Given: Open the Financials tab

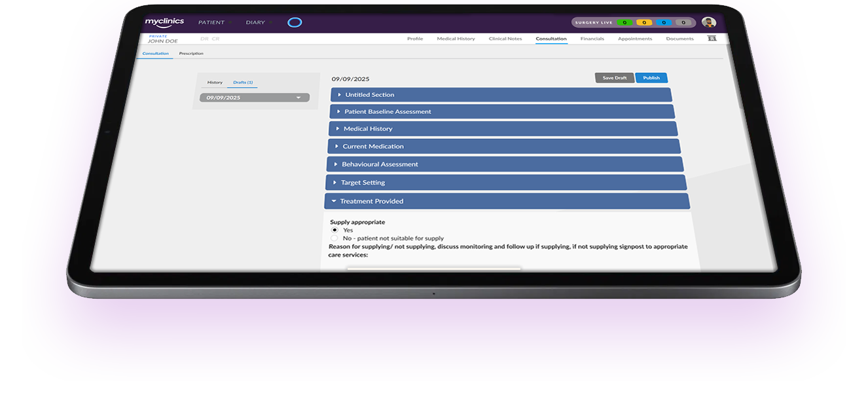Looking at the screenshot, I should (x=592, y=39).
